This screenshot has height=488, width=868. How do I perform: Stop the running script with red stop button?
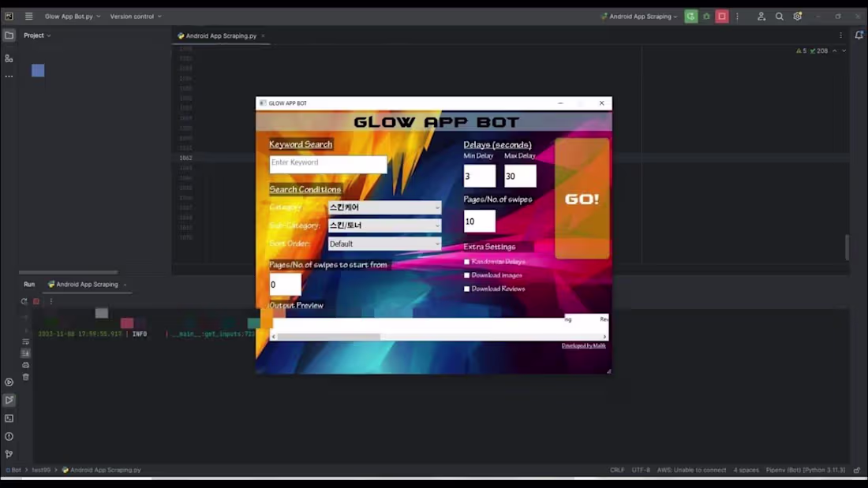pyautogui.click(x=722, y=17)
